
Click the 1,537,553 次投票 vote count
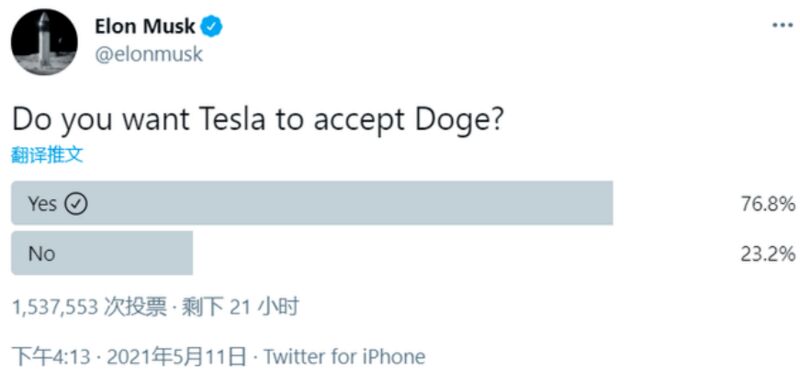coord(89,307)
